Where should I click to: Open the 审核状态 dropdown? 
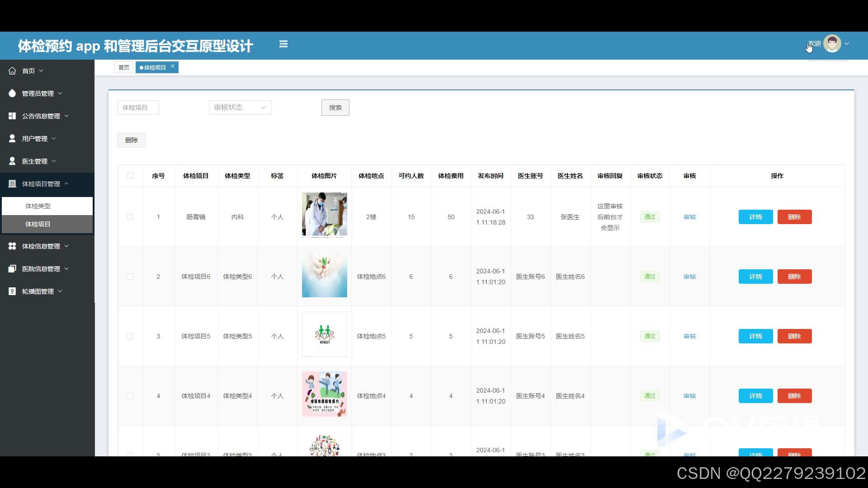[x=240, y=108]
